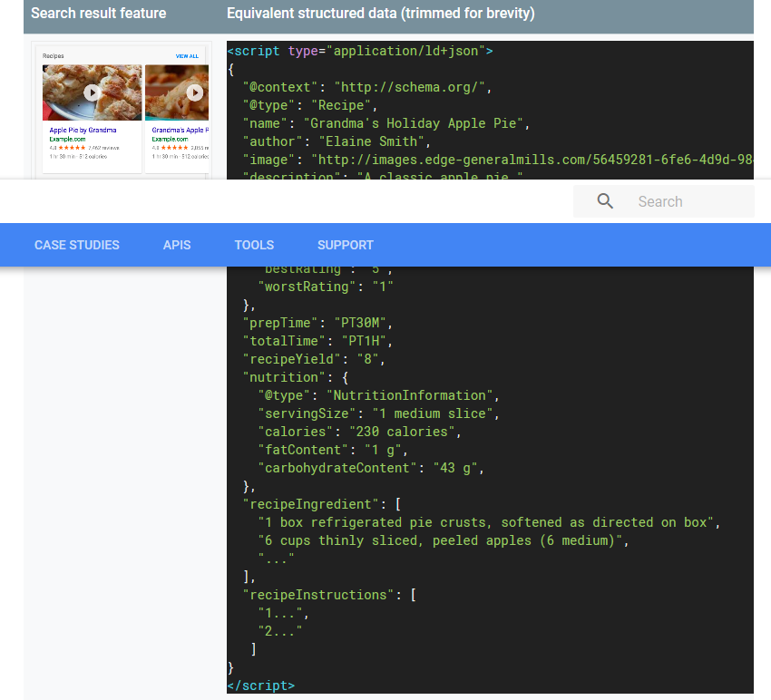The image size is (771, 700).
Task: Play the Apple Pie by Grandma video thumbnail
Action: tap(92, 92)
